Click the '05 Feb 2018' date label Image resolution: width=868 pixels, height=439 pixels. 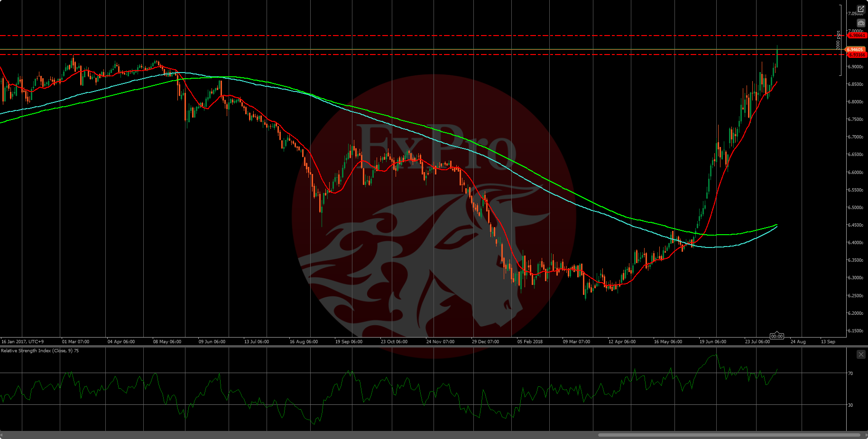click(530, 341)
